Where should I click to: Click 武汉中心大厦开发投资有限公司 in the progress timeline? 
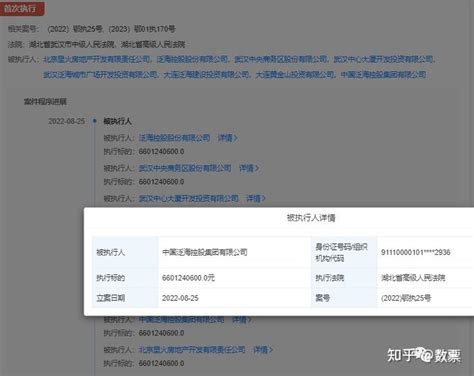tap(189, 198)
